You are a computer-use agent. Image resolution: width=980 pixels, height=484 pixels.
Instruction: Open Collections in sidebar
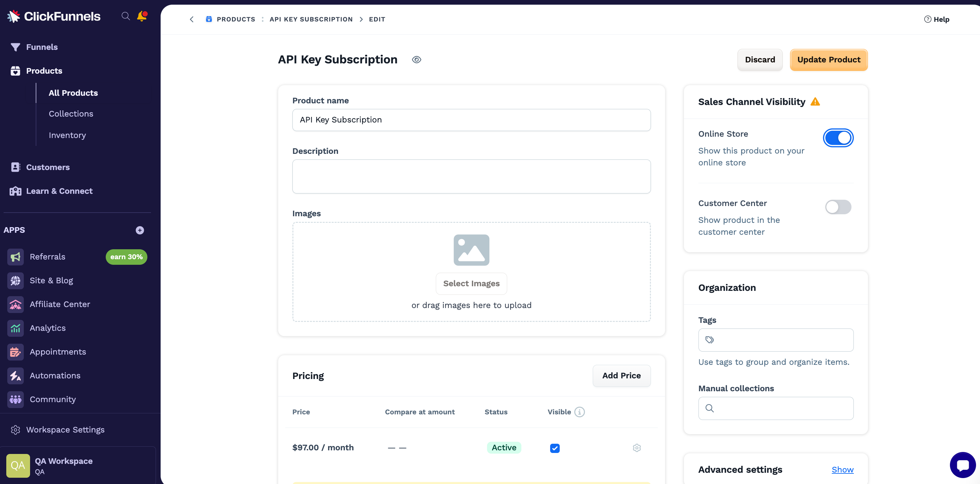pyautogui.click(x=71, y=114)
